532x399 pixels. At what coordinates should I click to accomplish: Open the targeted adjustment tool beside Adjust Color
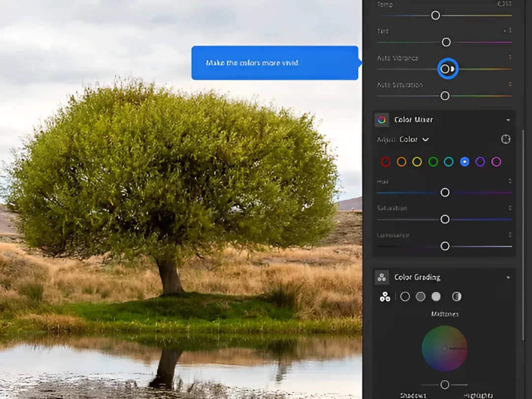click(x=506, y=139)
